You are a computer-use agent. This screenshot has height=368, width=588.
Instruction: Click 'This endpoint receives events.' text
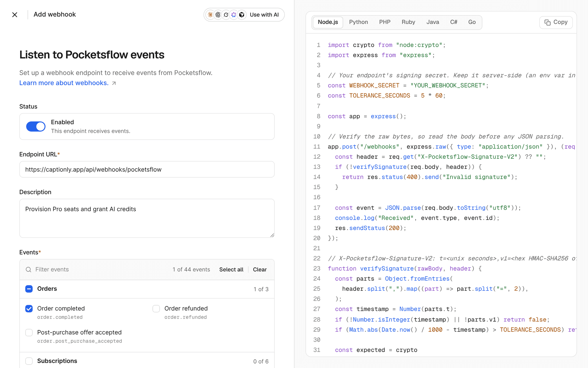click(91, 131)
